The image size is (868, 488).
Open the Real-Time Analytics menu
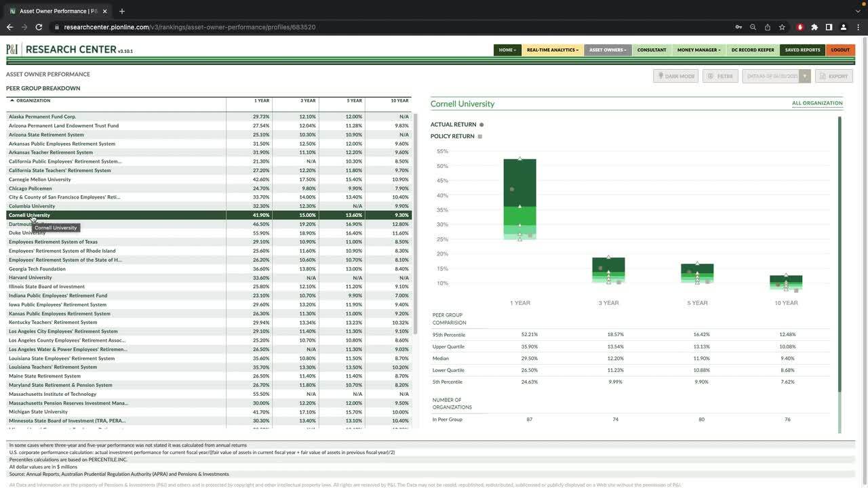click(552, 49)
